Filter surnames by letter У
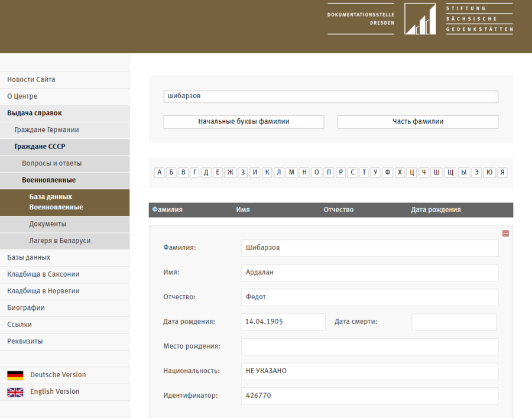This screenshot has width=532, height=418. (375, 173)
